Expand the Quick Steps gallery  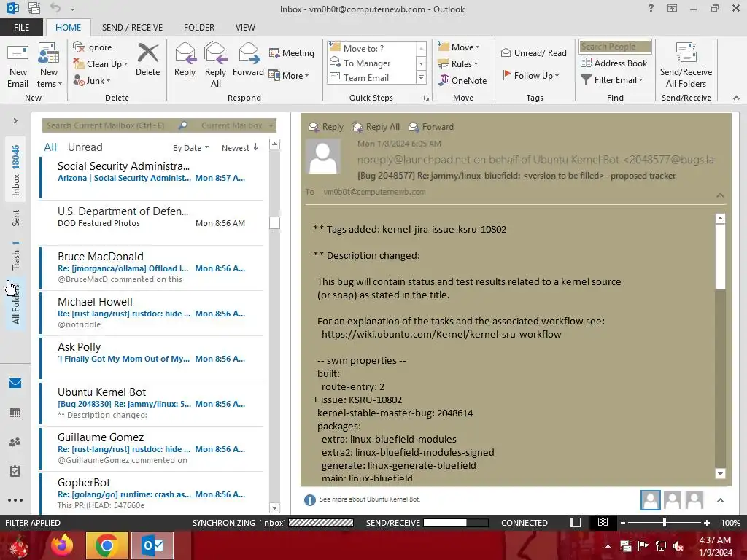click(x=421, y=77)
